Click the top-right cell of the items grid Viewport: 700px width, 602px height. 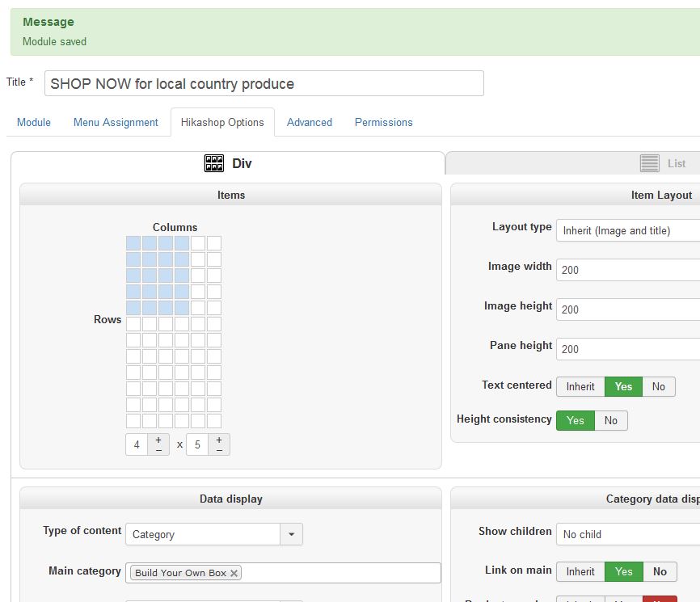[214, 243]
